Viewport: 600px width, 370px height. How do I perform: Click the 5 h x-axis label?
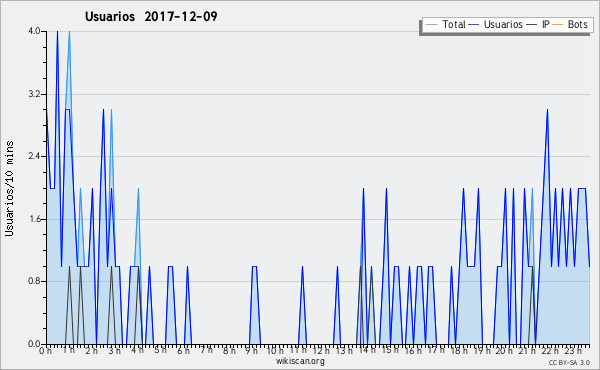tap(160, 350)
